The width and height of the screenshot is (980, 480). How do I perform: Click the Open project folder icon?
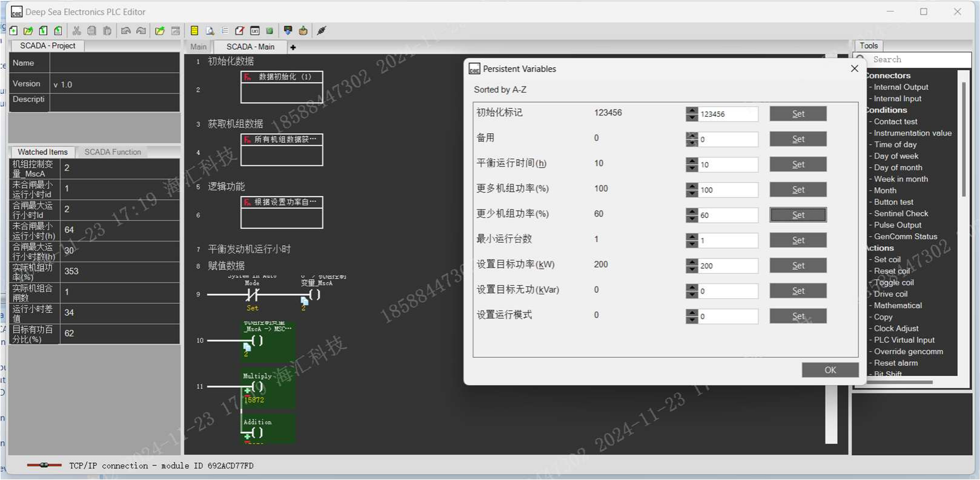click(28, 30)
